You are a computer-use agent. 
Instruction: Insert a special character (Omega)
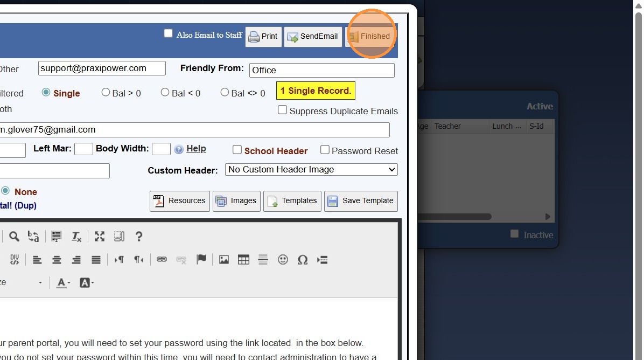[303, 260]
